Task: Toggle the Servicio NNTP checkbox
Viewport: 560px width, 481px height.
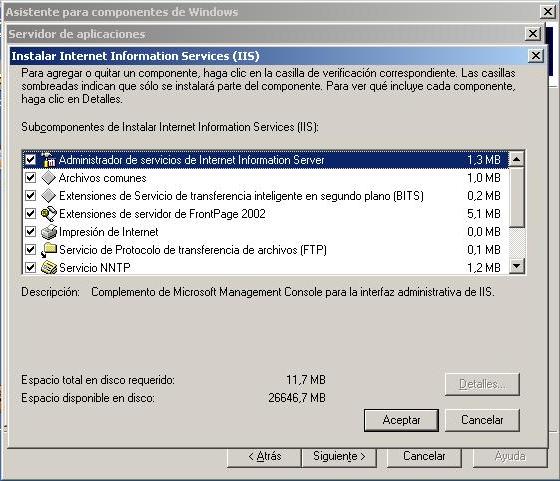Action: [x=31, y=267]
